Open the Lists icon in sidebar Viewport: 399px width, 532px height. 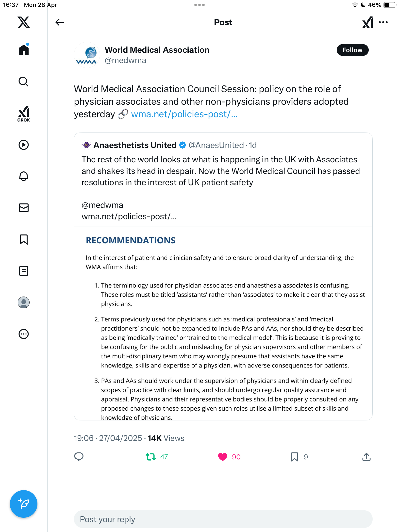pyautogui.click(x=24, y=271)
